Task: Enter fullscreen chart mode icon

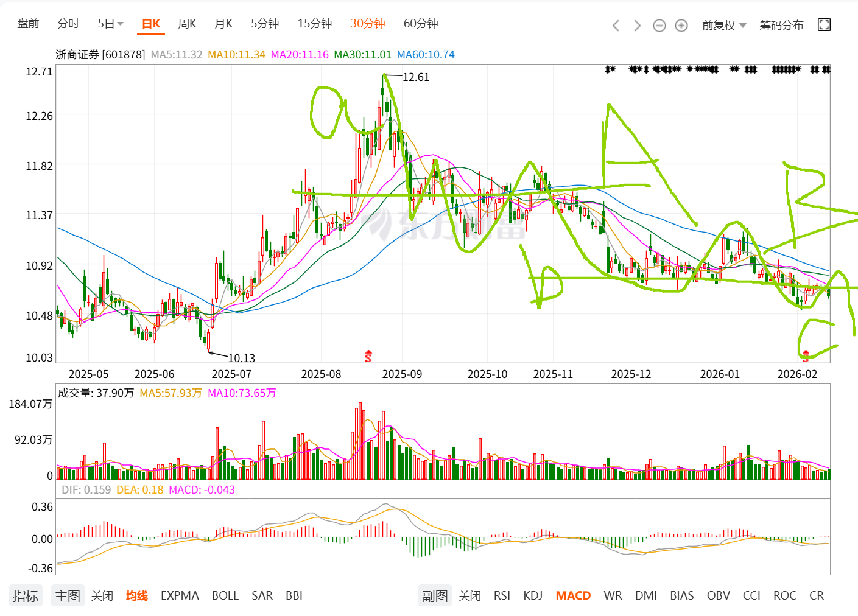Action: coord(824,24)
